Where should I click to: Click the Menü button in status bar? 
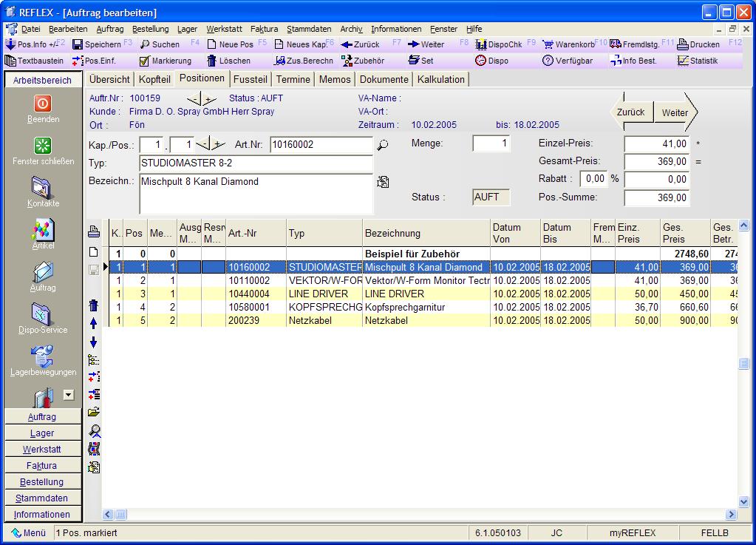click(x=28, y=533)
